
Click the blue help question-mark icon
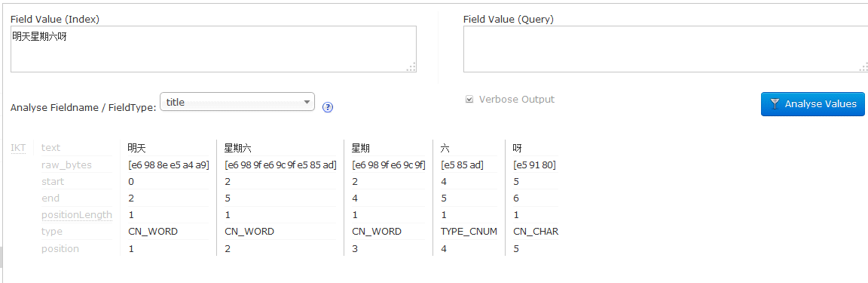(328, 108)
